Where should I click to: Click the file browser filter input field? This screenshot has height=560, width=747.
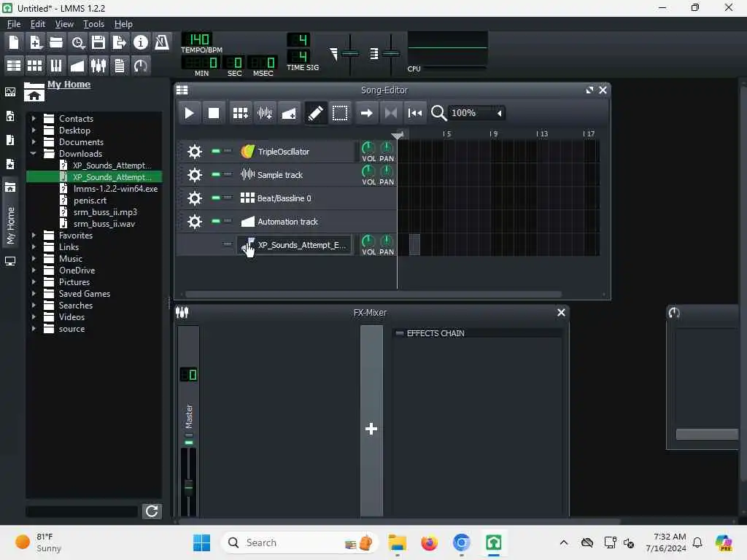tap(82, 511)
